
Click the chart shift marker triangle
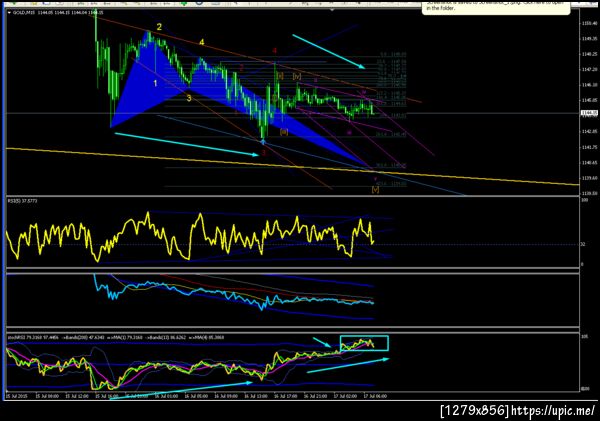(332, 10)
